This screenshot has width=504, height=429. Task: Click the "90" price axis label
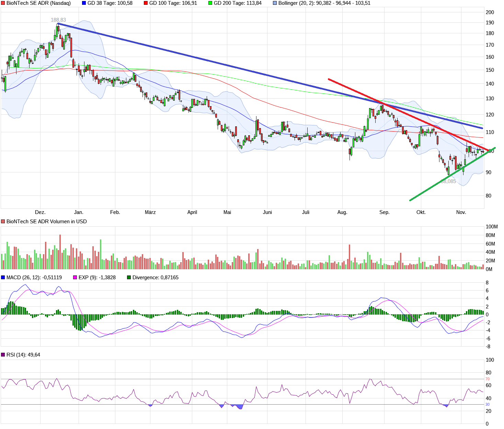[489, 172]
